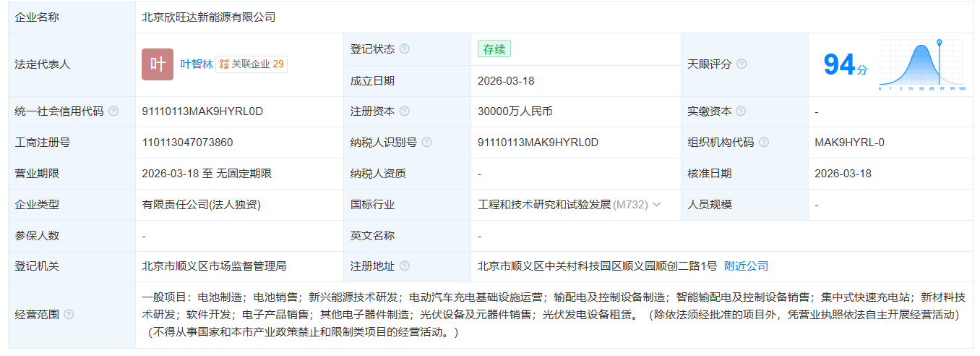The image size is (980, 356).
Task: Click the green 存续 status tag
Action: [x=494, y=49]
